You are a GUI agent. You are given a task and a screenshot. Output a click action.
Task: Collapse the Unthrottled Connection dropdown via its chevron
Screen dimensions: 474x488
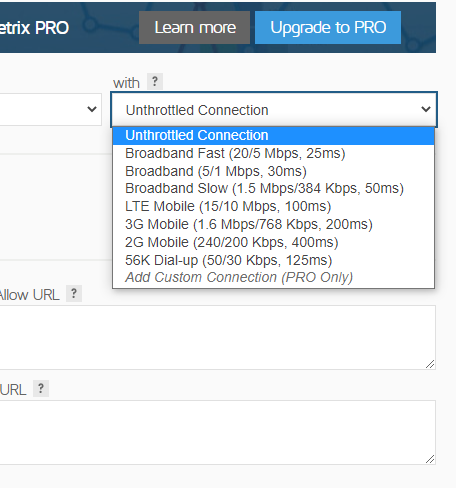click(426, 109)
